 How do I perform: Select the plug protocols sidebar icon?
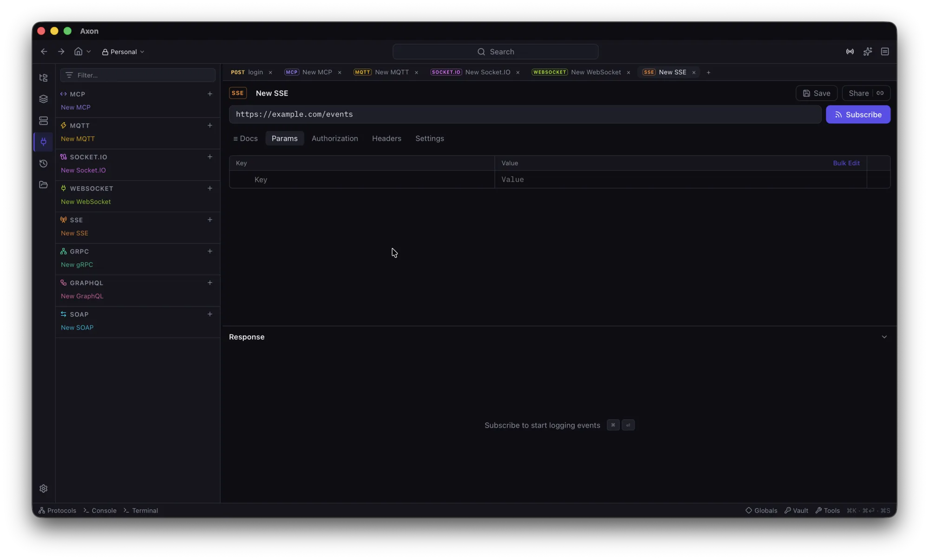[x=43, y=142]
